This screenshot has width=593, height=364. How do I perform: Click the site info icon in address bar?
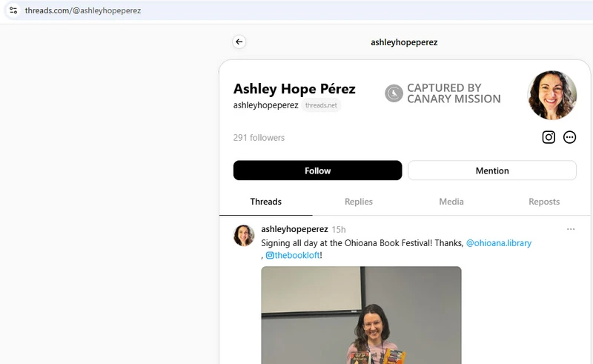click(x=13, y=10)
